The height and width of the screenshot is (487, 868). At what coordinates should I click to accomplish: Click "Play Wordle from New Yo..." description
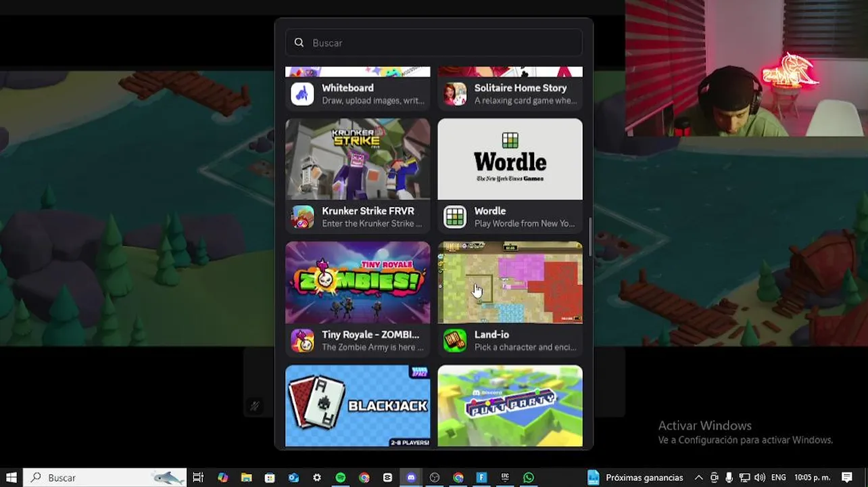(525, 224)
